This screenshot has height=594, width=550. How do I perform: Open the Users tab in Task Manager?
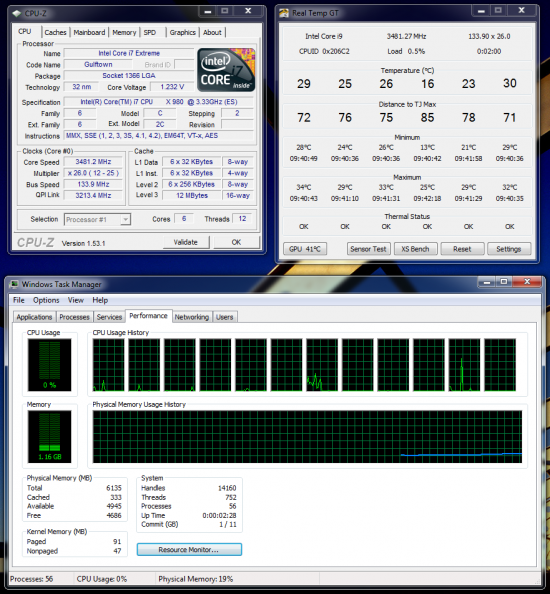(225, 317)
